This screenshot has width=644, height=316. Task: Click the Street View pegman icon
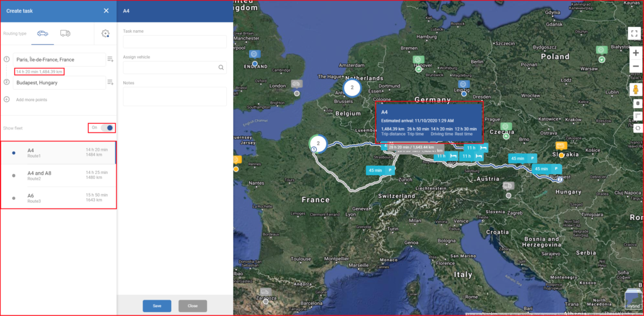(635, 89)
